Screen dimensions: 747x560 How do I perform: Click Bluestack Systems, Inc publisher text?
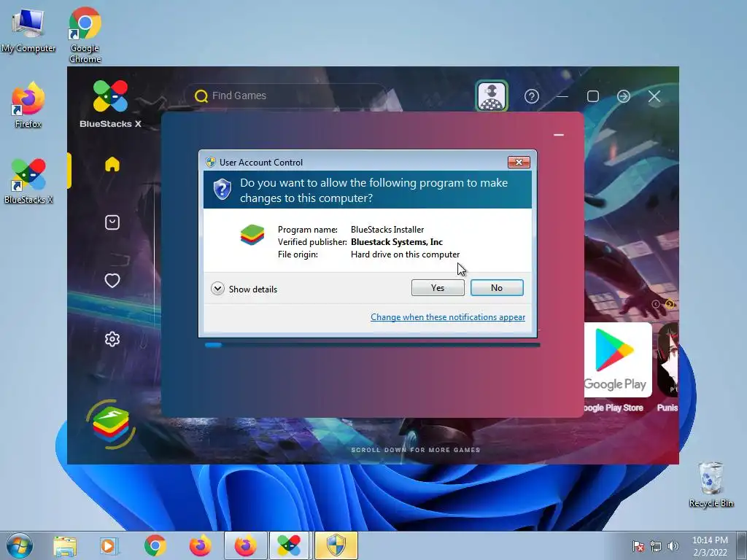[397, 242]
